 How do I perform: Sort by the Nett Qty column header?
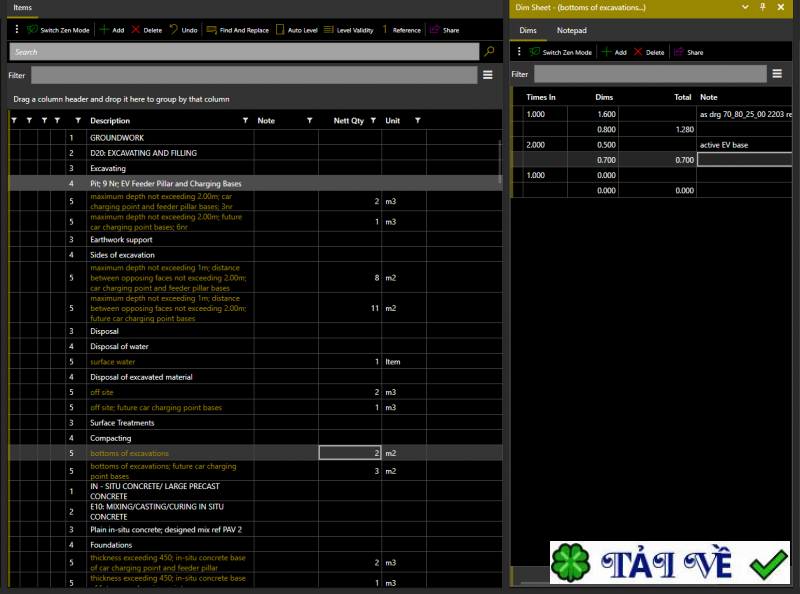(348, 120)
